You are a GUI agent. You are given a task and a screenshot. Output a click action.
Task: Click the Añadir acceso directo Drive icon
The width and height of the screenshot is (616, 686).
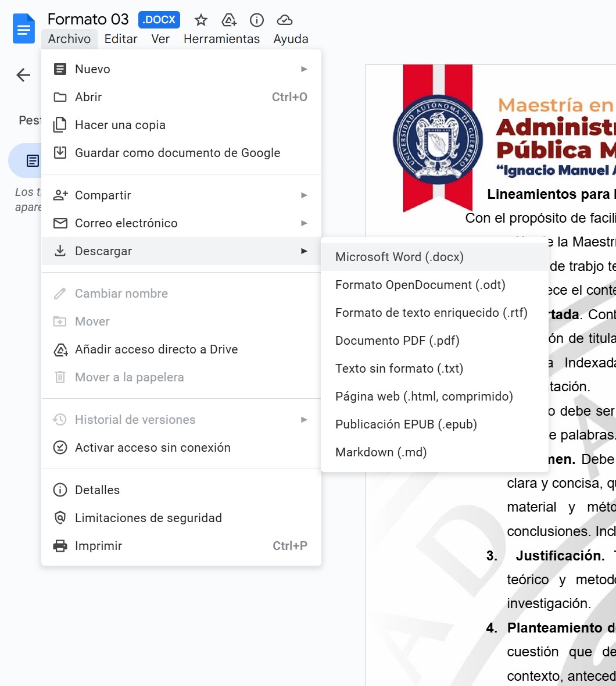(60, 349)
